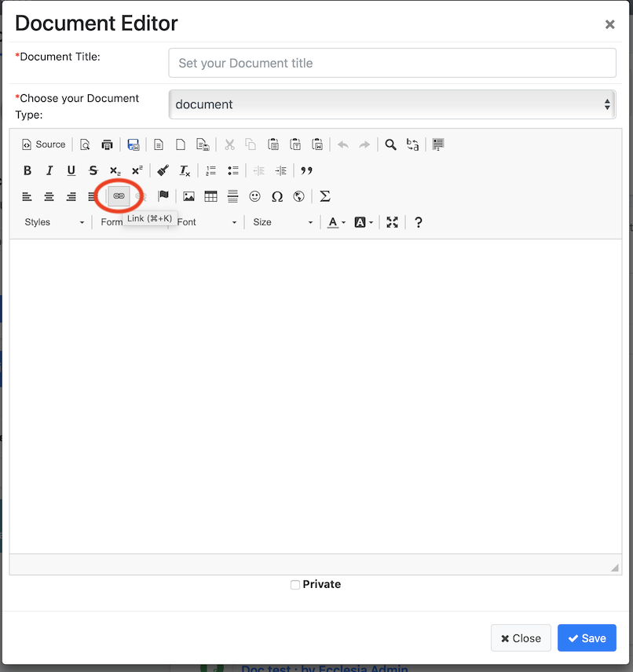The image size is (633, 672).
Task: Click the Close button
Action: pyautogui.click(x=521, y=638)
